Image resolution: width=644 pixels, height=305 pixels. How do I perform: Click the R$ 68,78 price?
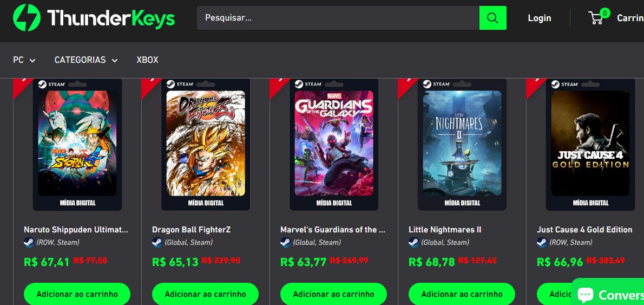432,262
